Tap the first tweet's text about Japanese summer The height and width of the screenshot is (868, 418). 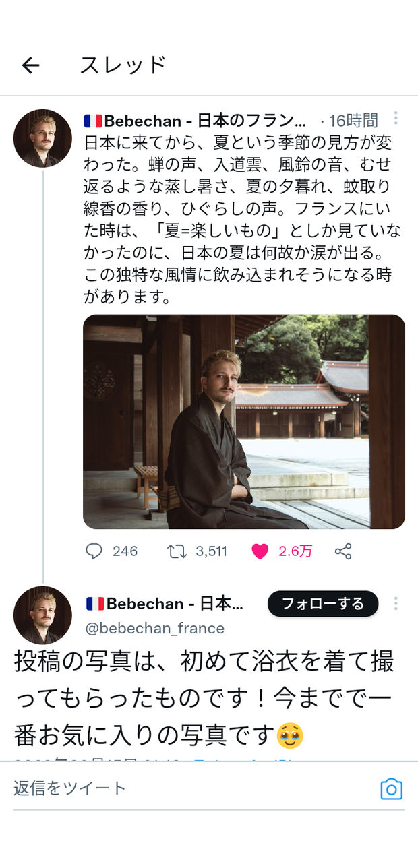[x=243, y=219]
